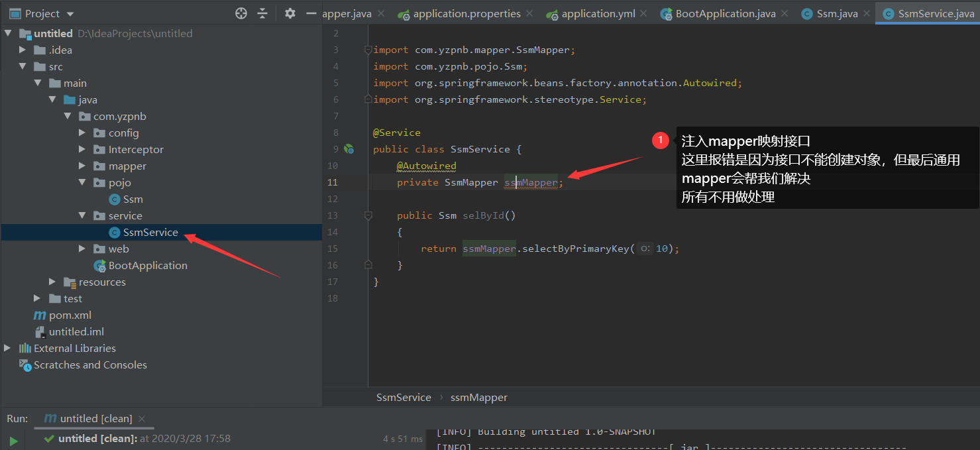Select SsmService class in project tree

point(150,232)
